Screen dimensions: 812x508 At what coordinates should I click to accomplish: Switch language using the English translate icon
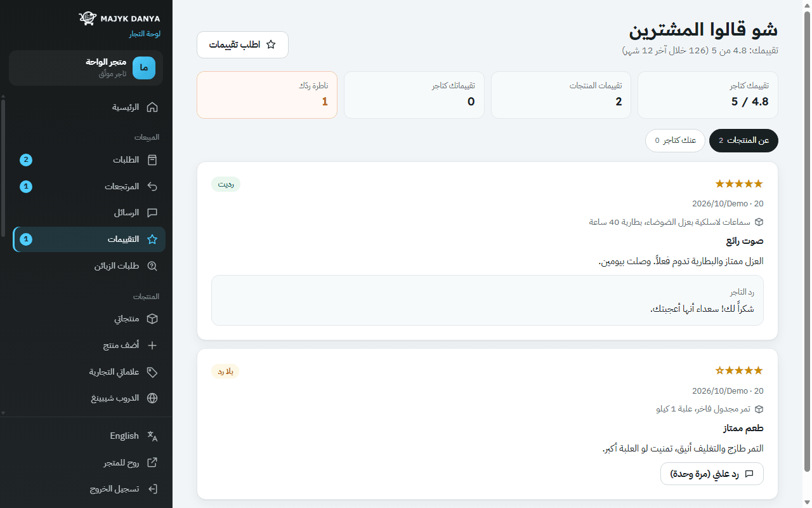[152, 436]
